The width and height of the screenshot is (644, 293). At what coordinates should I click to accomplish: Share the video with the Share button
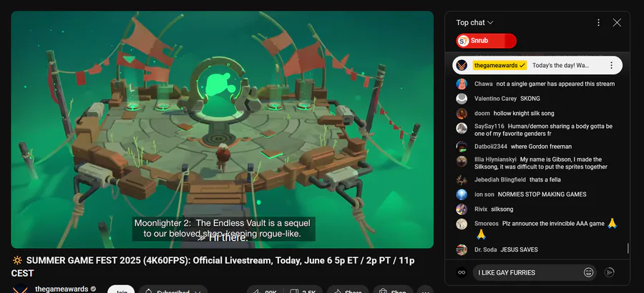(x=348, y=289)
